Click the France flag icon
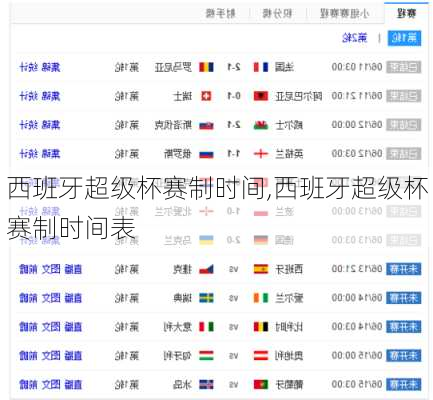 261,67
